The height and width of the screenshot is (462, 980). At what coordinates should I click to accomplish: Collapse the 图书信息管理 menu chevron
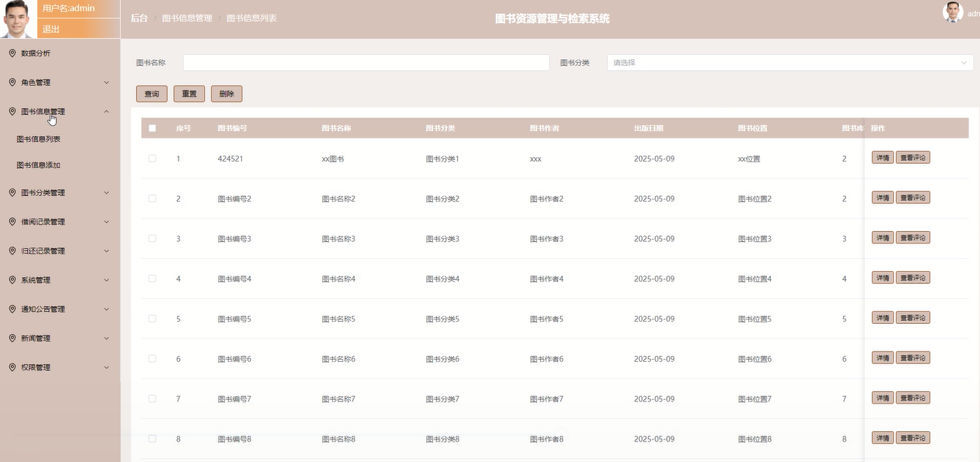[107, 112]
